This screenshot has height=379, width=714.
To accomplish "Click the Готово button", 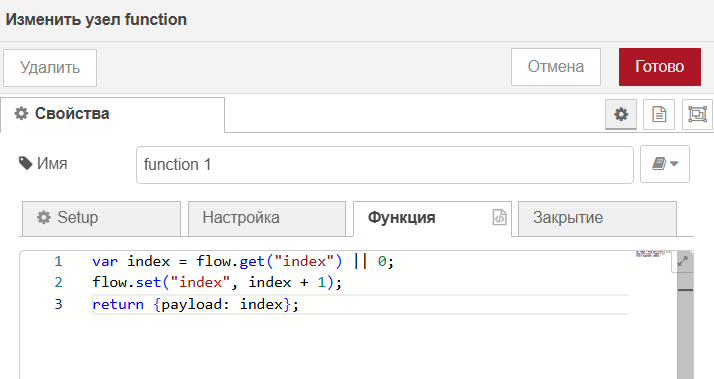I will pos(659,67).
